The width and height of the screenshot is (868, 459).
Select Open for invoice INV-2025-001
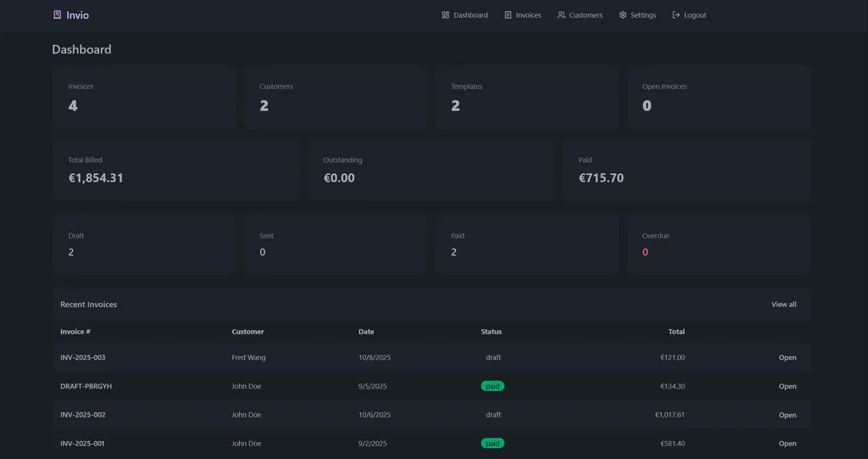[787, 444]
